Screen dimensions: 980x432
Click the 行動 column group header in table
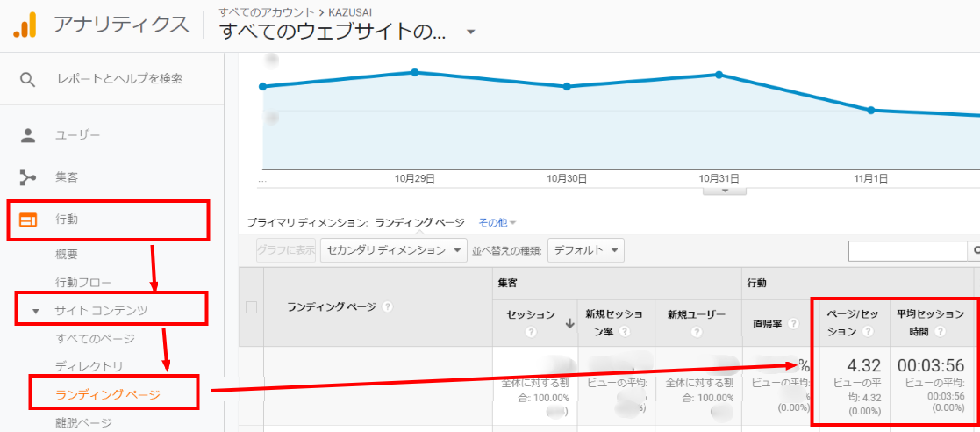coord(757,284)
